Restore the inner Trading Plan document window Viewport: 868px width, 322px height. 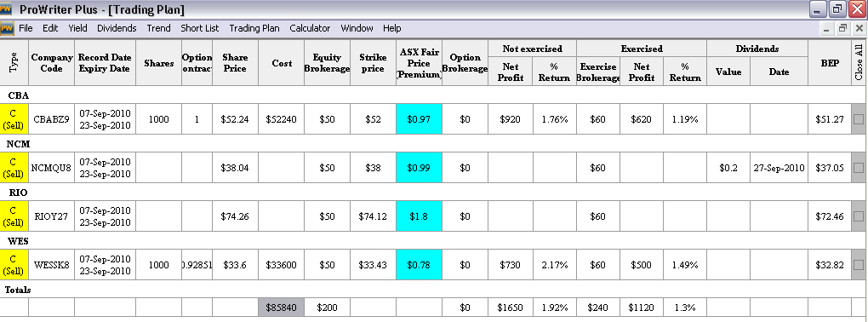click(x=842, y=28)
